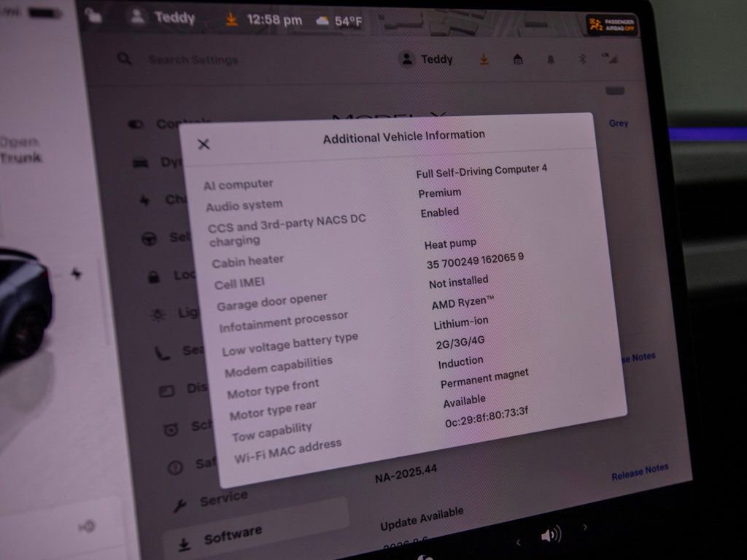
Task: Select the Wi-Fi MAC address value
Action: click(487, 417)
